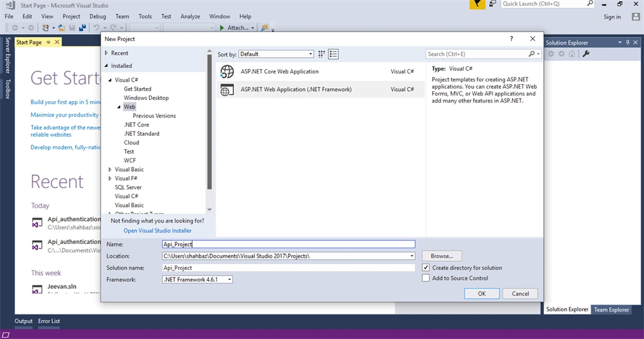This screenshot has height=339, width=644.
Task: Click Solution Explorer Back arrow icon
Action: (x=551, y=54)
